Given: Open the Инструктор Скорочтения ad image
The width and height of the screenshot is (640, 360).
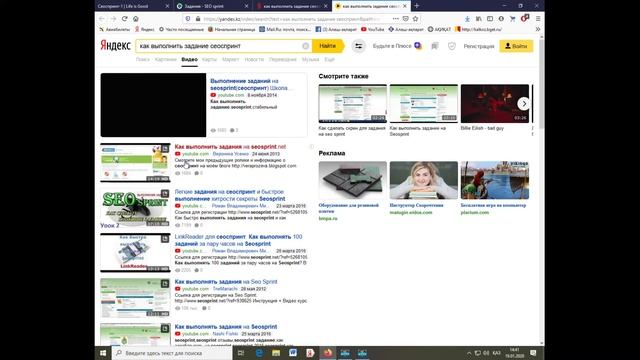Looking at the screenshot, I should 424,180.
